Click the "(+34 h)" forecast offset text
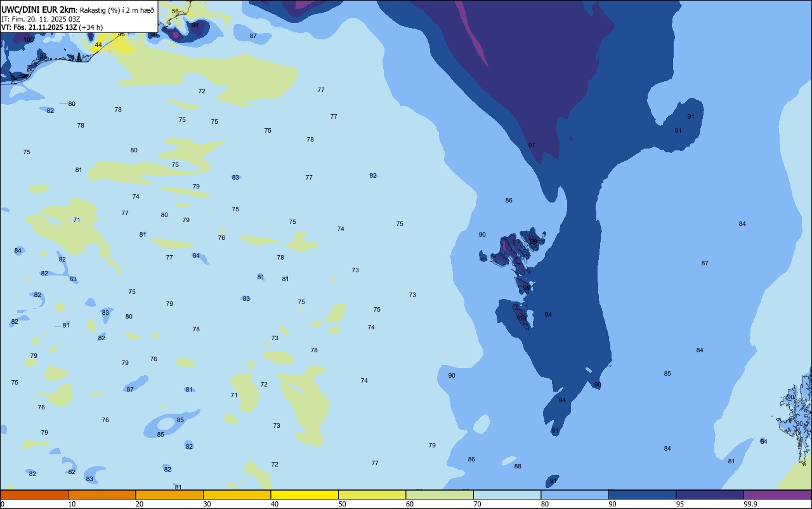 pos(91,27)
